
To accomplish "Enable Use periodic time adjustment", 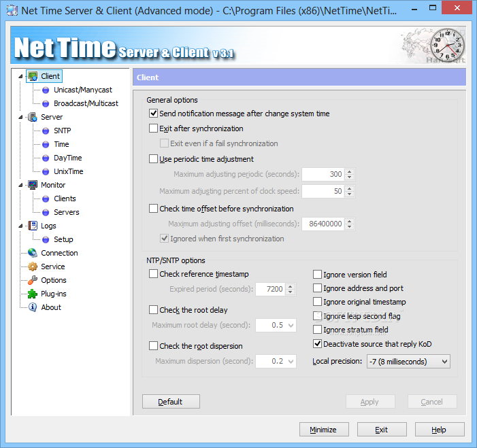I will [153, 159].
